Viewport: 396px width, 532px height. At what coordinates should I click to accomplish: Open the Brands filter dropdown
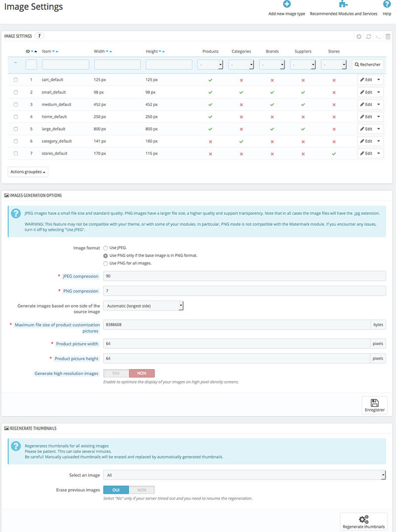(272, 64)
